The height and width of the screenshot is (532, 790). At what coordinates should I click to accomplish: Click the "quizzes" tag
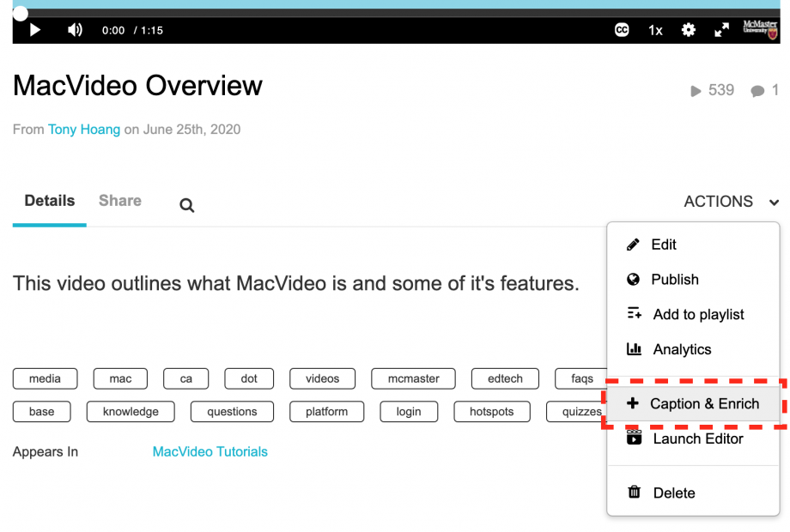(x=577, y=412)
